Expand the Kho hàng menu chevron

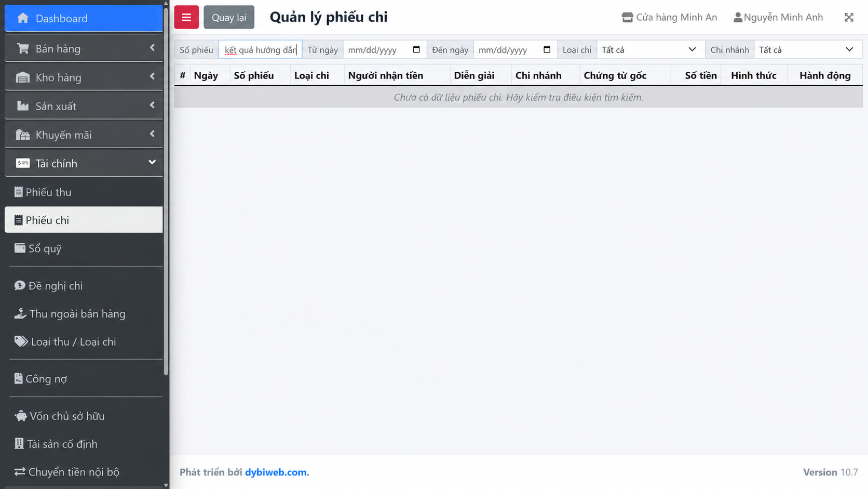152,76
